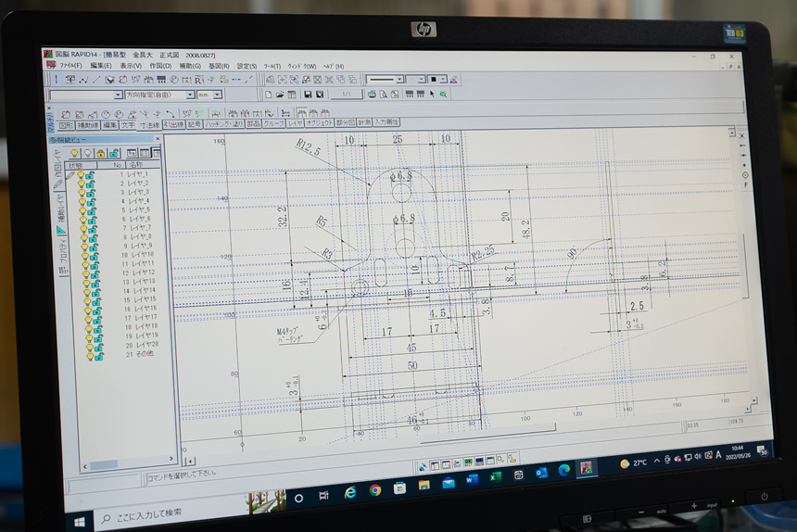This screenshot has width=797, height=532.
Task: Create a new drawing file
Action: pos(269,95)
